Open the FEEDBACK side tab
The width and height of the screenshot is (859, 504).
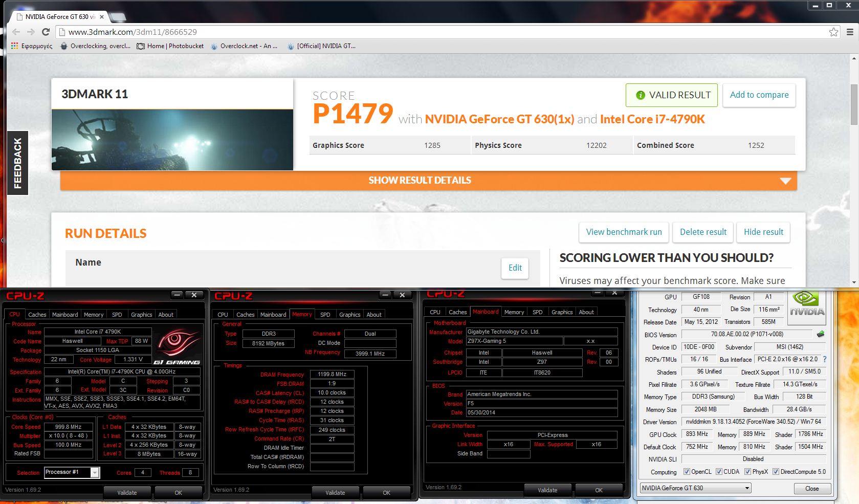(18, 163)
